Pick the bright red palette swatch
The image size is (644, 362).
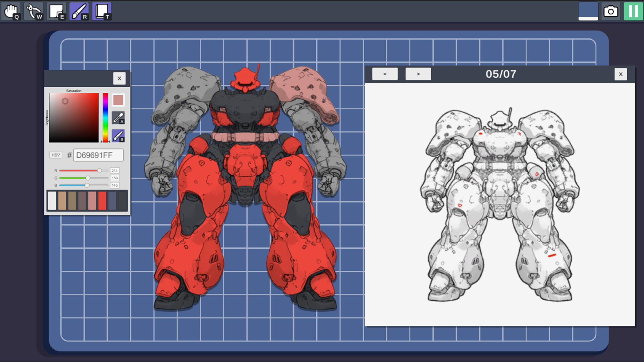click(x=102, y=200)
